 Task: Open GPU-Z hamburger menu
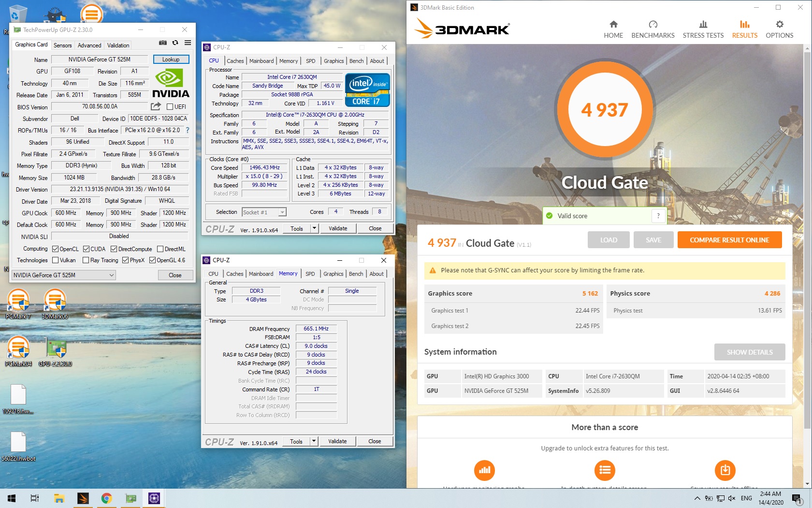click(188, 43)
